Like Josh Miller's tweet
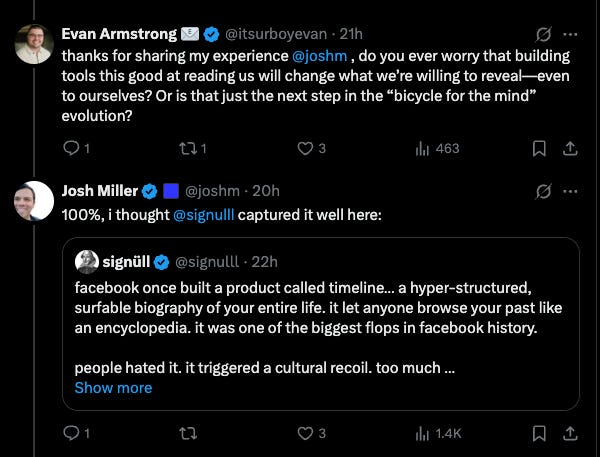The image size is (600, 457). 305,433
